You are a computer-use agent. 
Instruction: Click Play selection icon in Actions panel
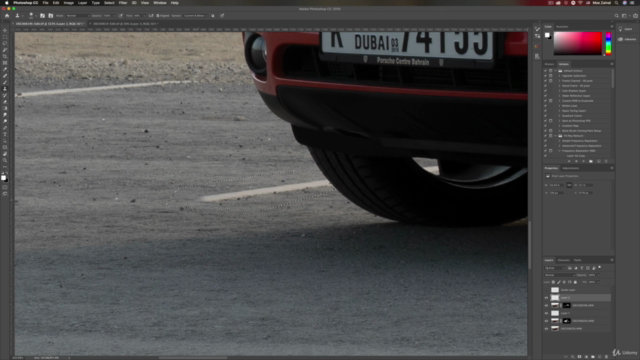click(x=584, y=161)
